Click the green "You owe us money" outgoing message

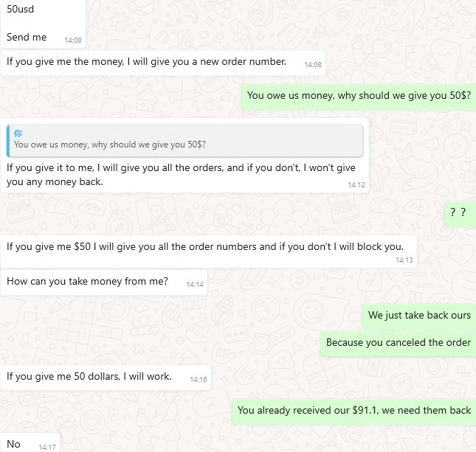(359, 95)
